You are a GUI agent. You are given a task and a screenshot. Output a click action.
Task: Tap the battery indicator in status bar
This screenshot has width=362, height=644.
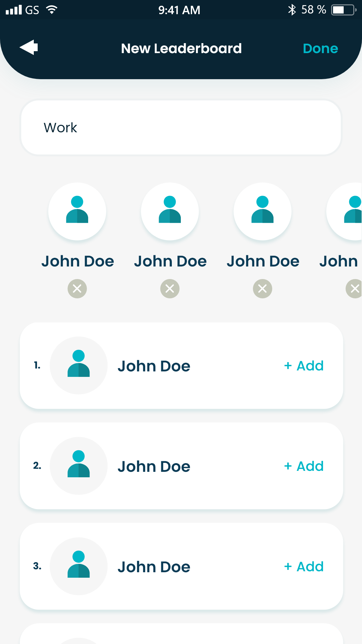click(x=344, y=10)
